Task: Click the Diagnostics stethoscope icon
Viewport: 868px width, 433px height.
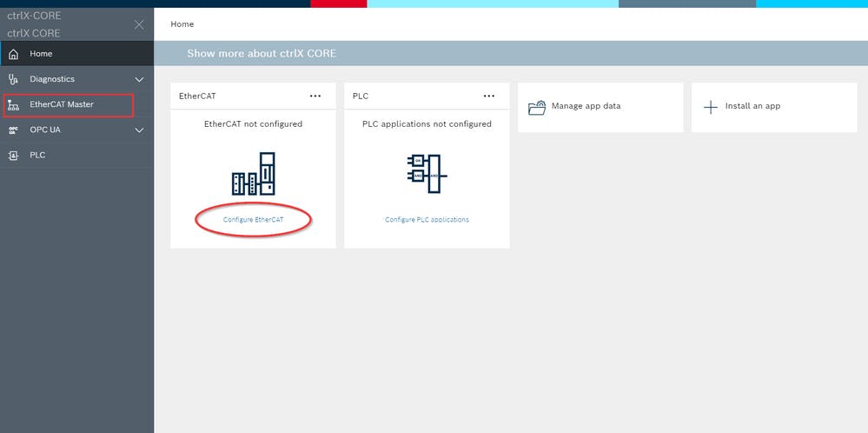Action: point(14,79)
